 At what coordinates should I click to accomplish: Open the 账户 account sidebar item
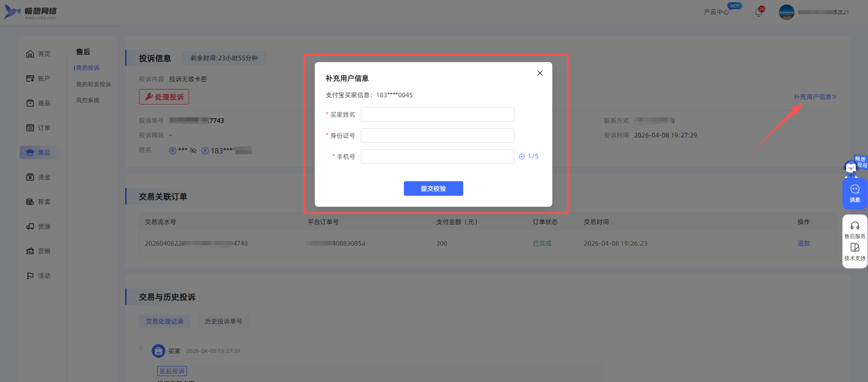[38, 78]
